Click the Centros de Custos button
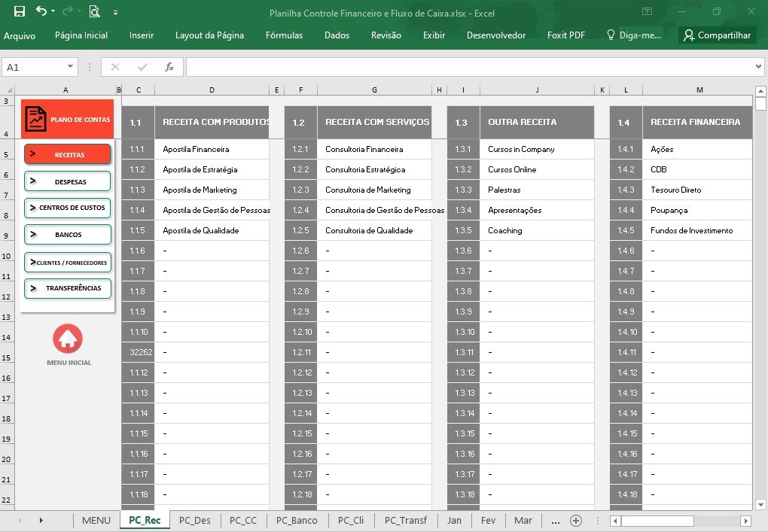This screenshot has width=768, height=532. pos(68,208)
